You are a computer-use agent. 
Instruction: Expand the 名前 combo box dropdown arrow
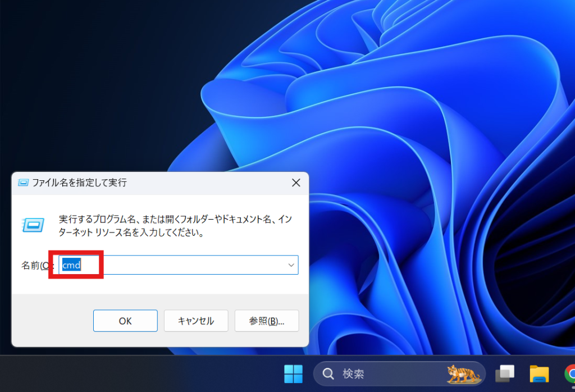tap(291, 265)
